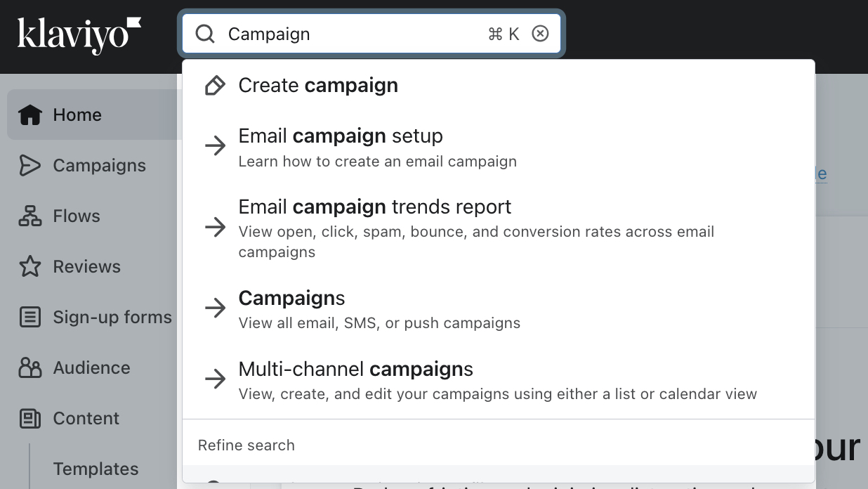Screen dimensions: 868x489
Task: Click the Flows diagram icon
Action: (x=30, y=216)
